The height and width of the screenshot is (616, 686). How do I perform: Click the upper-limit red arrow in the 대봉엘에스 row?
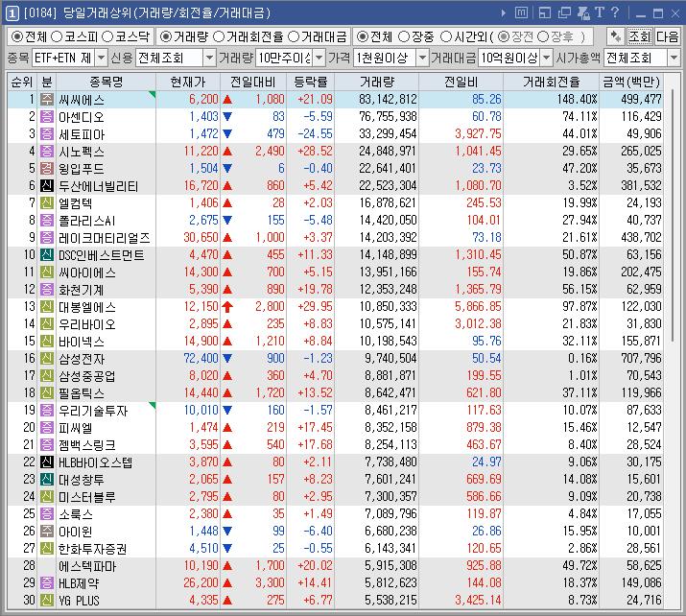[227, 307]
